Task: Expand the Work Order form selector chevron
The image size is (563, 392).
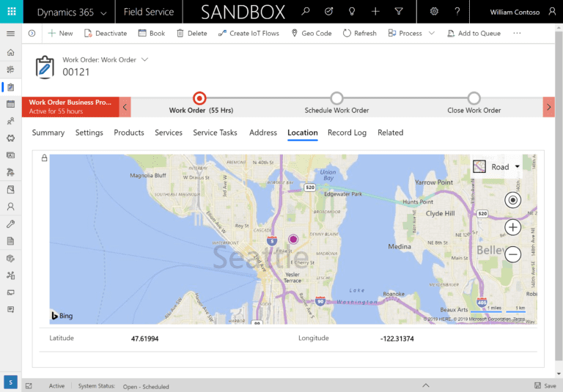Action: pyautogui.click(x=144, y=59)
